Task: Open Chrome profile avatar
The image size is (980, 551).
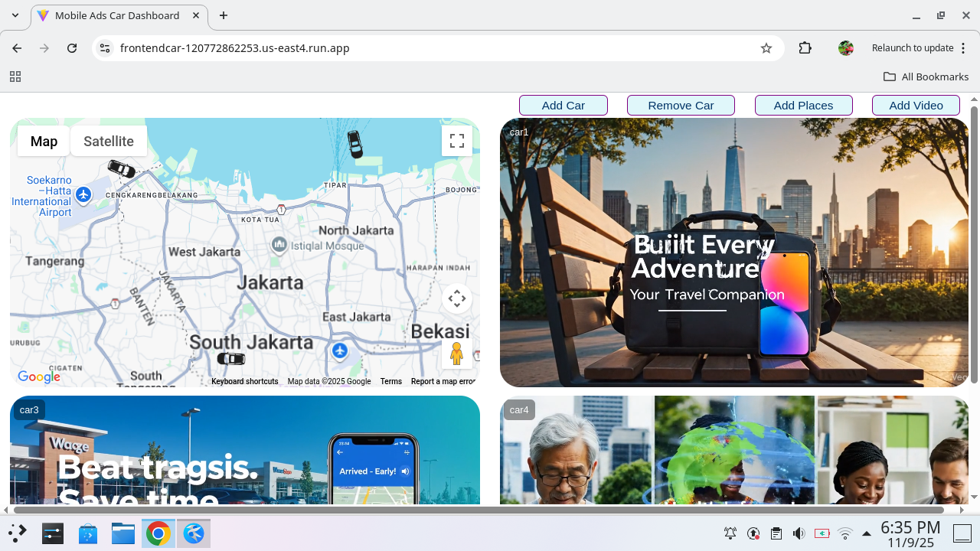Action: point(846,48)
